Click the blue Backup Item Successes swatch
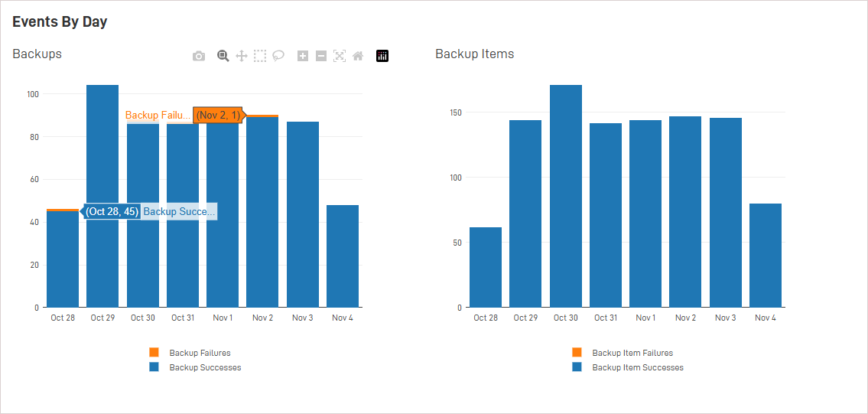This screenshot has width=868, height=414. tap(577, 367)
